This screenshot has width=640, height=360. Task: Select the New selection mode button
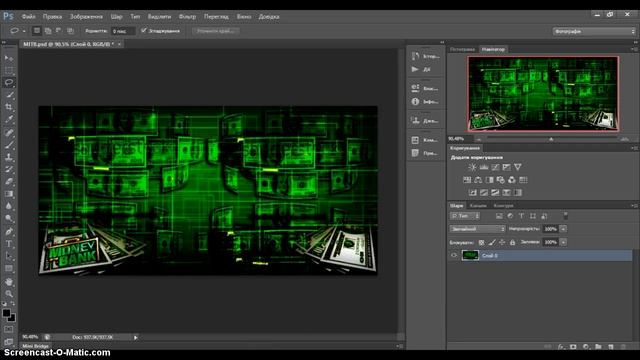click(37, 31)
